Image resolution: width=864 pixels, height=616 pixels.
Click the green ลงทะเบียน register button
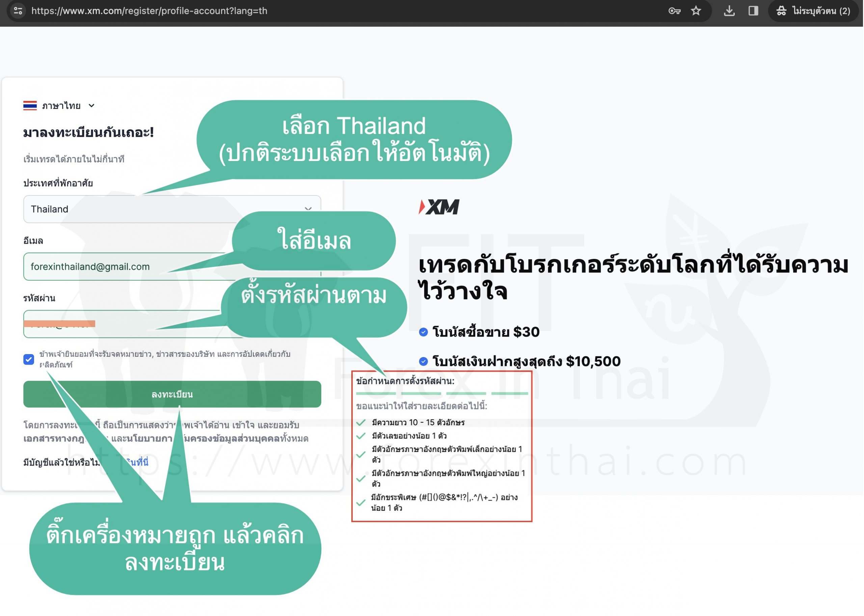172,395
